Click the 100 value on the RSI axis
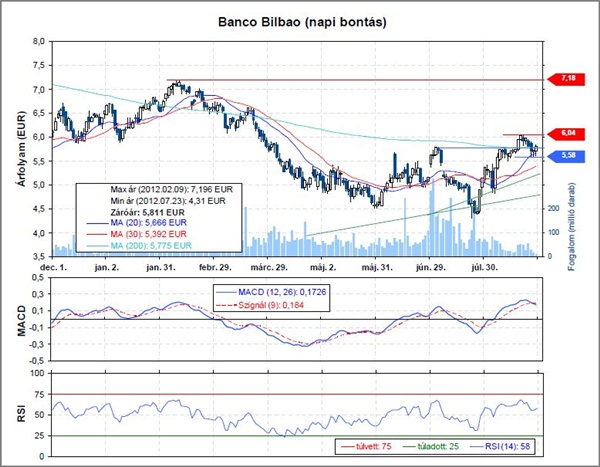The width and height of the screenshot is (600, 467). pos(38,373)
